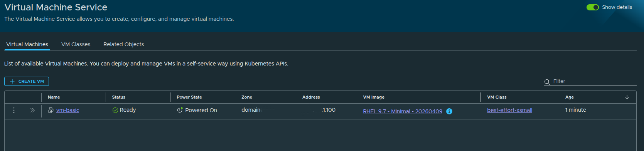Select the '1 minute' age cell
Viewport: 644px width, 151px height.
[575, 110]
